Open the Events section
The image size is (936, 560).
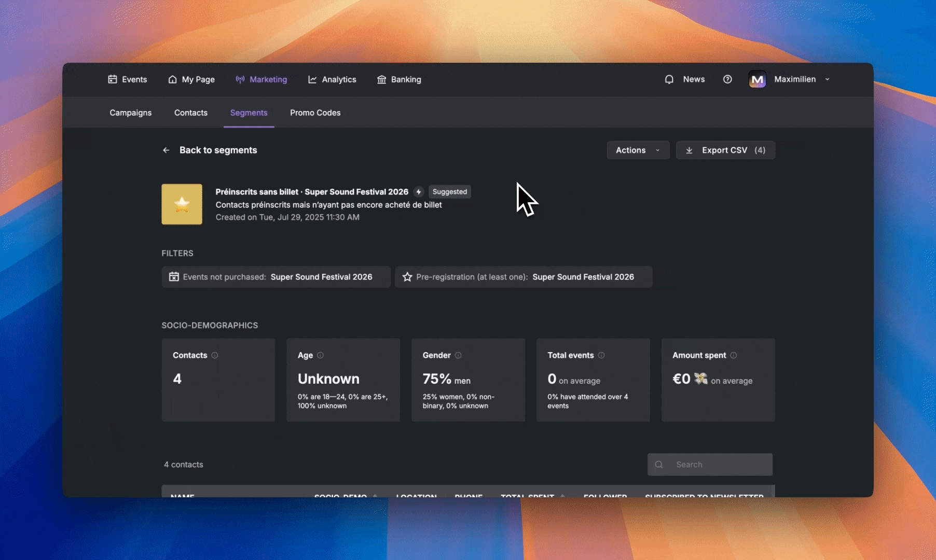(127, 79)
